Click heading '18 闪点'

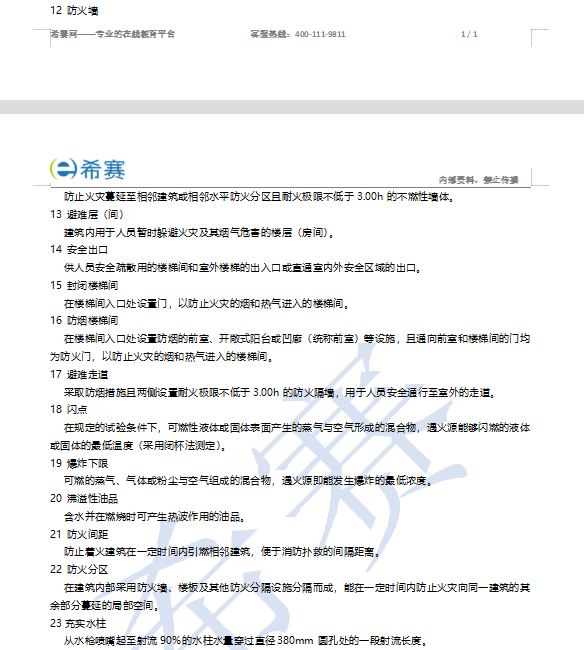point(69,410)
